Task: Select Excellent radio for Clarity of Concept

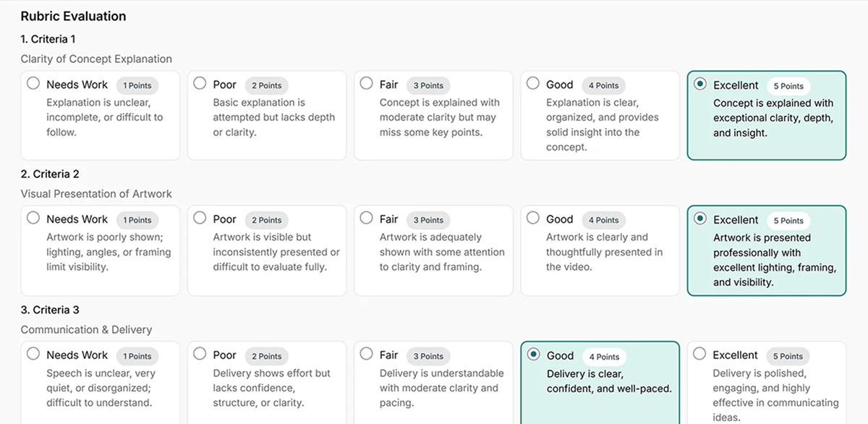Action: point(699,84)
